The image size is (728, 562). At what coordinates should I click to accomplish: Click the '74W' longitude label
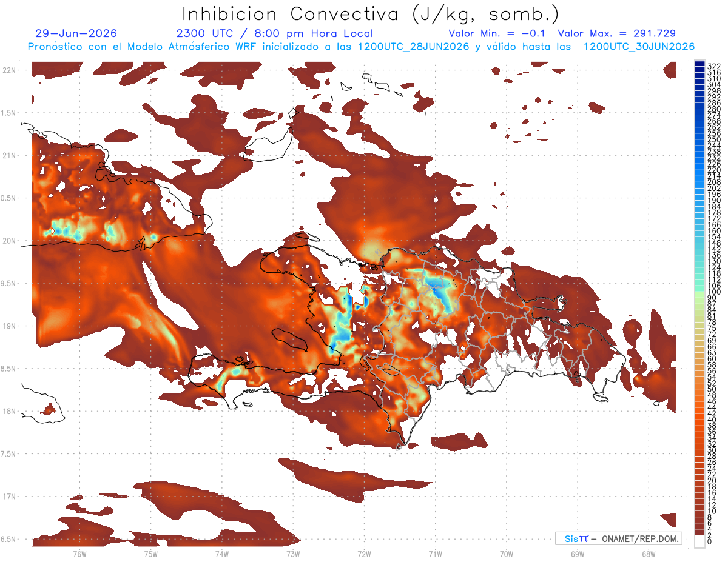221,554
